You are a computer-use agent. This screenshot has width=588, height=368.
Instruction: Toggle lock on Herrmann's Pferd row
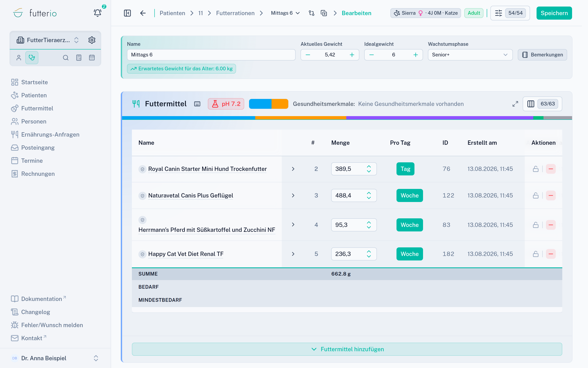point(536,225)
